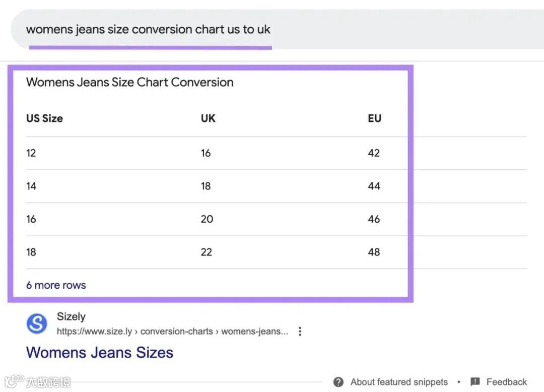Click the "EU" column header
544x392 pixels.
(374, 118)
